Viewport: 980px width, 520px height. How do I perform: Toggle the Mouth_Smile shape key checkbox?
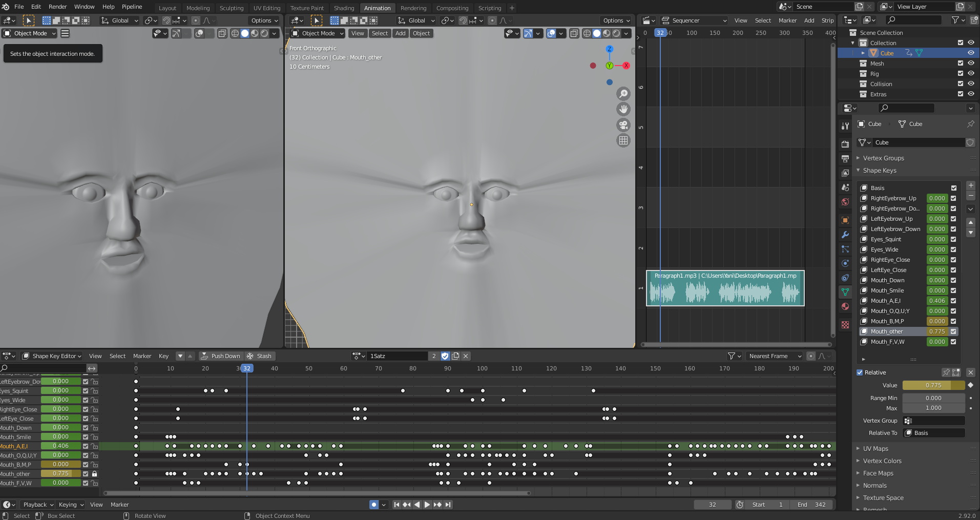(953, 290)
